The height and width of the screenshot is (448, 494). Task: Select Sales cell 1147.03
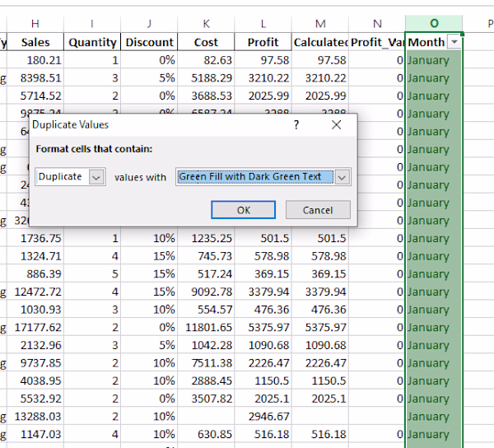coord(35,434)
